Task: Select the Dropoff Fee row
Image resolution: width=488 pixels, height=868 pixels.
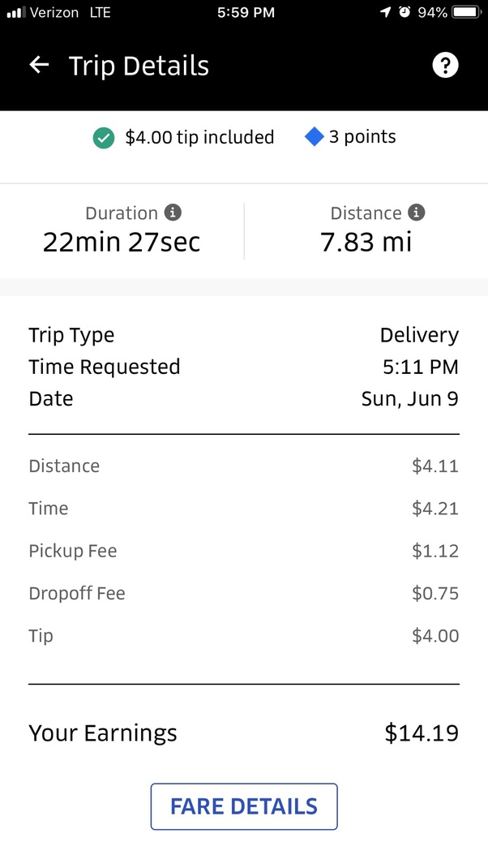Action: [243, 593]
